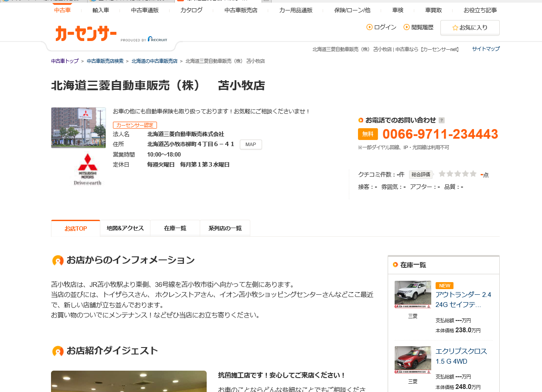Open 車買取 menu item

click(433, 10)
